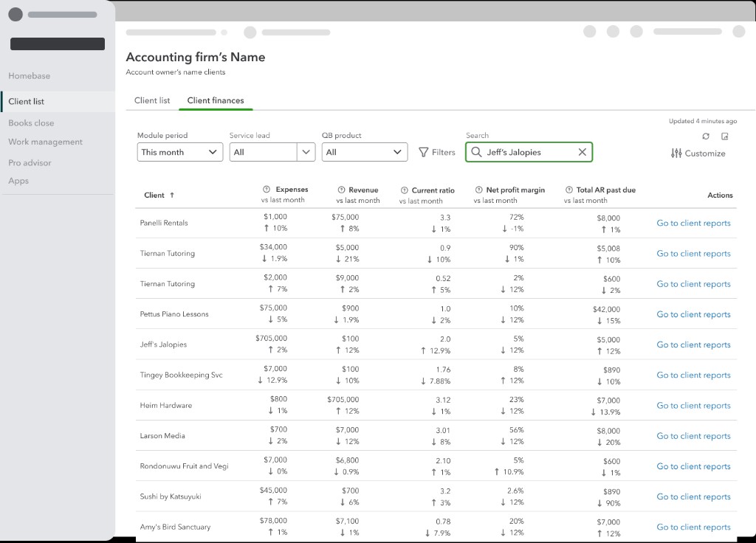This screenshot has height=543, width=756.
Task: Click the Net profit margin info icon
Action: pyautogui.click(x=478, y=190)
